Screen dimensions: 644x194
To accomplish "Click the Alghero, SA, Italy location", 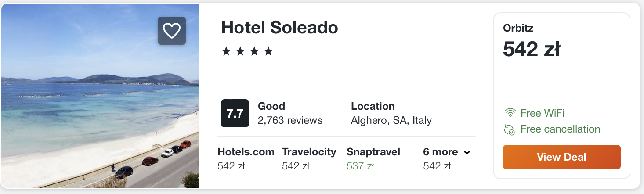I will click(391, 120).
